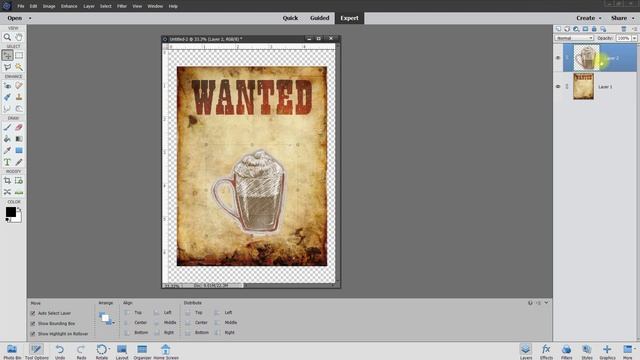Select the Sponge tool
The height and width of the screenshot is (360, 640).
tap(19, 109)
